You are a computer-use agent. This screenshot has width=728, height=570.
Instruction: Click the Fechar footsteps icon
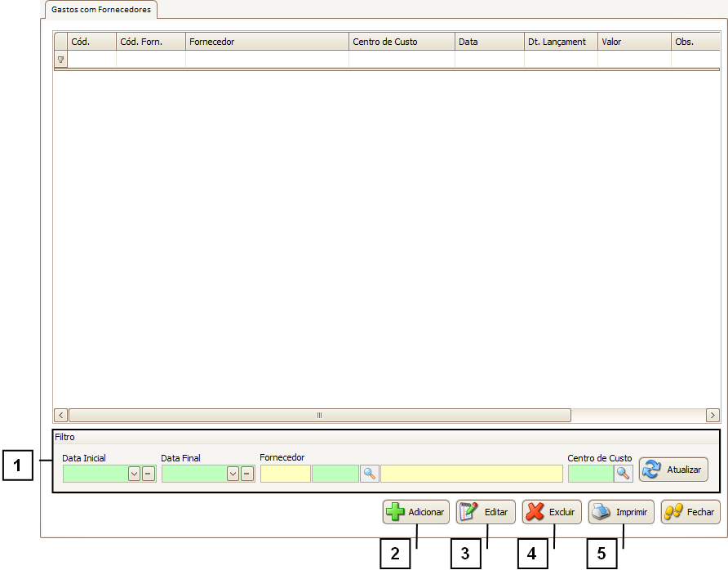(x=674, y=512)
